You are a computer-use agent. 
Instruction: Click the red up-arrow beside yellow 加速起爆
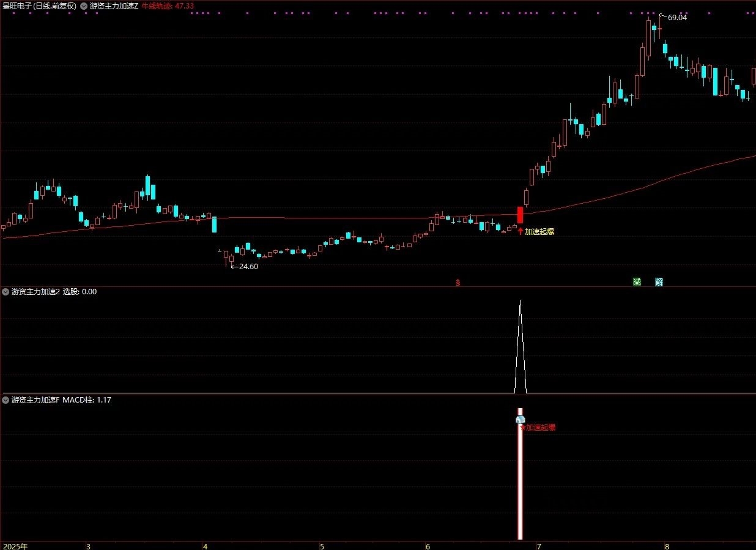521,231
